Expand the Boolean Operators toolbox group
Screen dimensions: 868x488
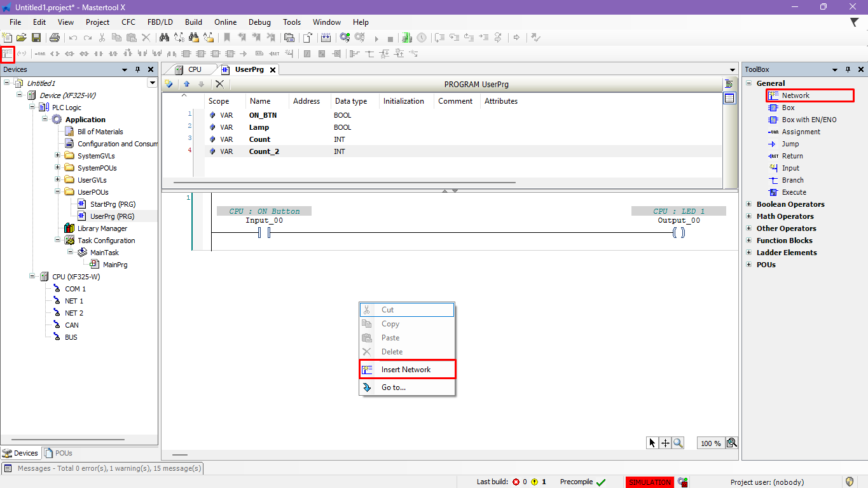[x=749, y=204]
